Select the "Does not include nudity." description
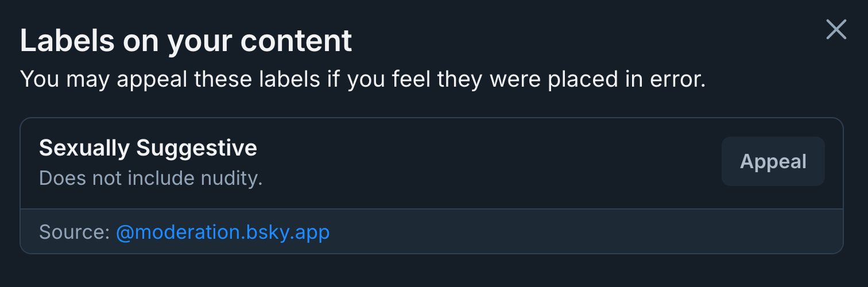 pos(150,179)
